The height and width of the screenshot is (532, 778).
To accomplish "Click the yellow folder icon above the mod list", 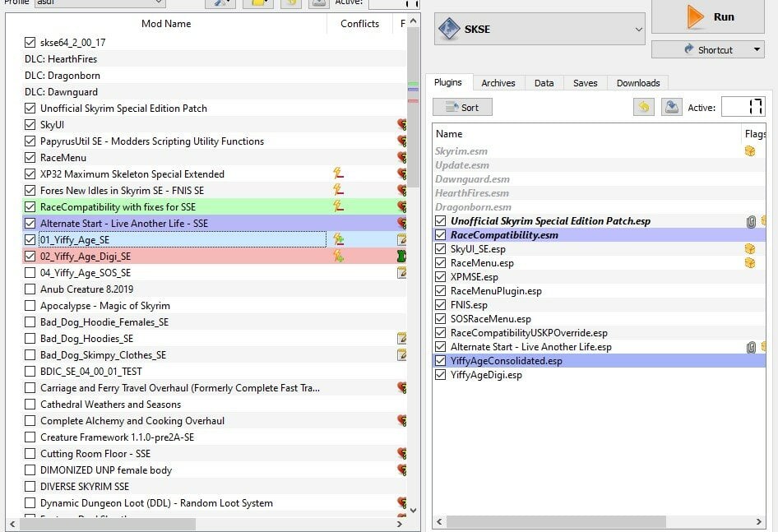I will (260, 3).
